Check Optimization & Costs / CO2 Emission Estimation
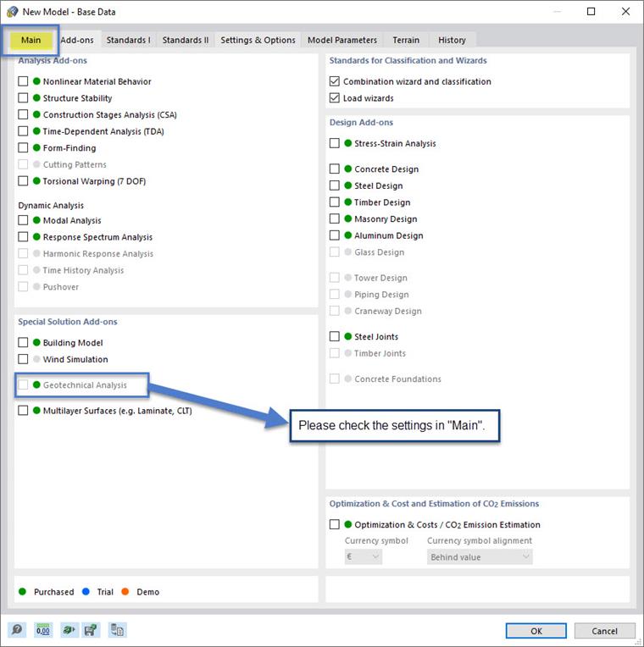This screenshot has height=647, width=644. click(335, 524)
